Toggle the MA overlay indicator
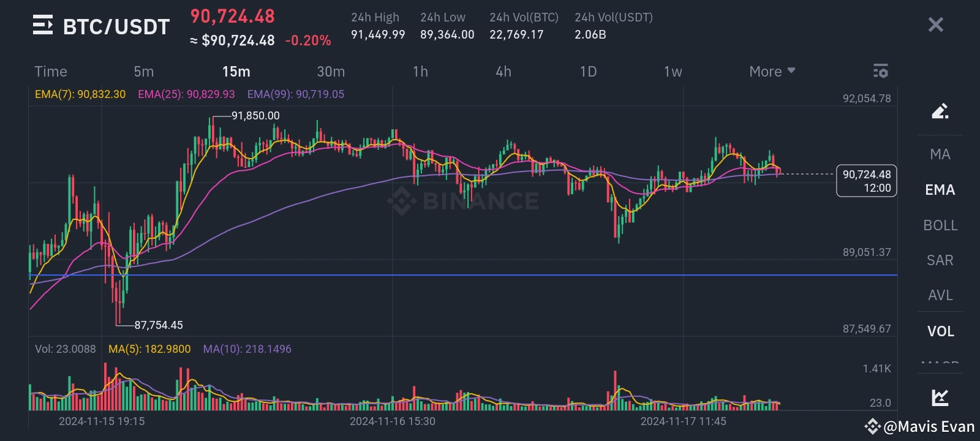 [x=940, y=154]
